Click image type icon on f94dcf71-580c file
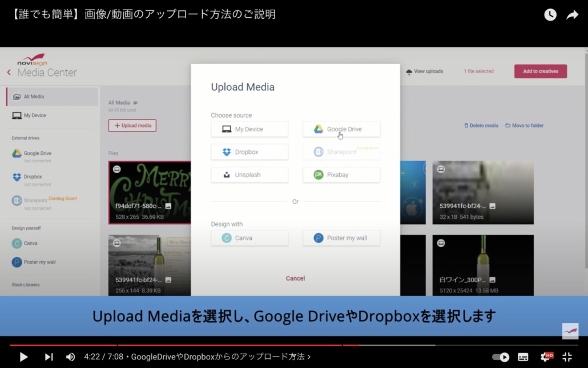The image size is (588, 368). click(x=168, y=206)
